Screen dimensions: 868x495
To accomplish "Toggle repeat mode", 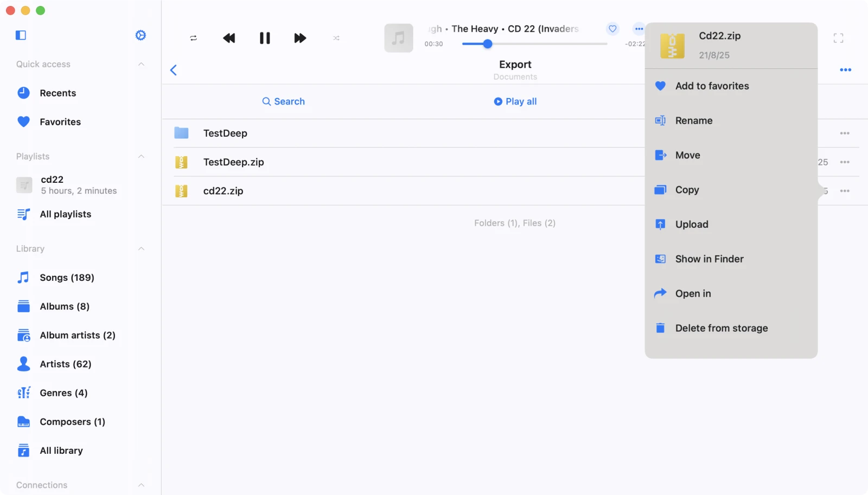I will [194, 38].
